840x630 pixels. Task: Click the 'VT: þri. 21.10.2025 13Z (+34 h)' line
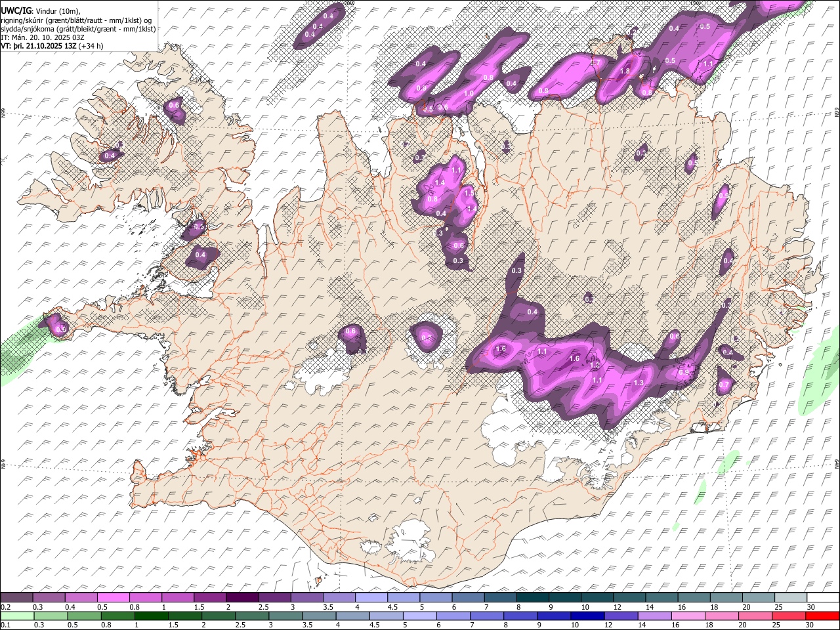tap(52, 46)
